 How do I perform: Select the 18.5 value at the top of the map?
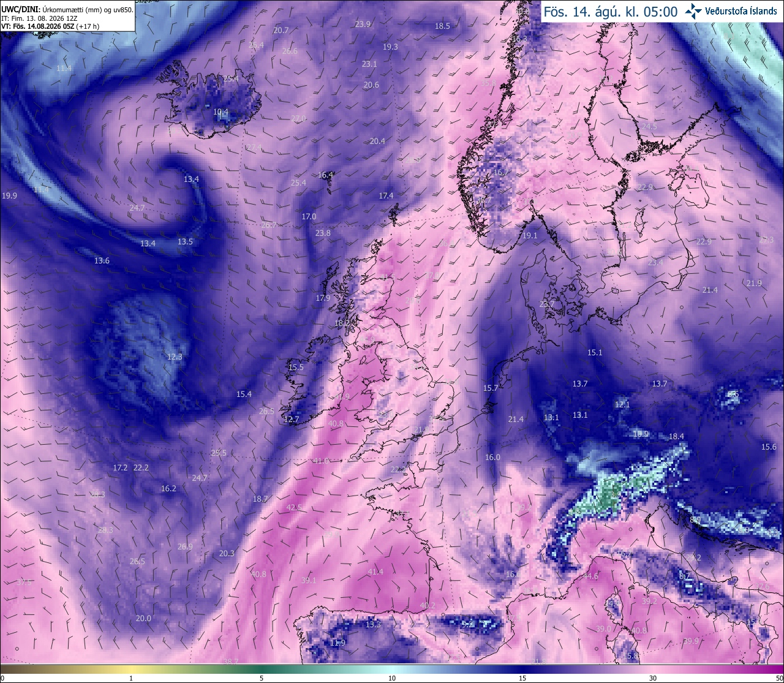tap(442, 26)
